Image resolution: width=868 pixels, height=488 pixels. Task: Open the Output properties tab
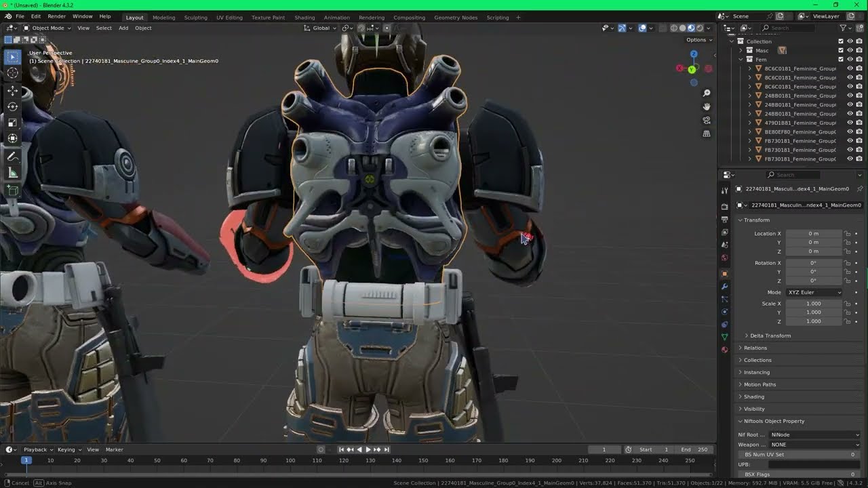coord(724,220)
